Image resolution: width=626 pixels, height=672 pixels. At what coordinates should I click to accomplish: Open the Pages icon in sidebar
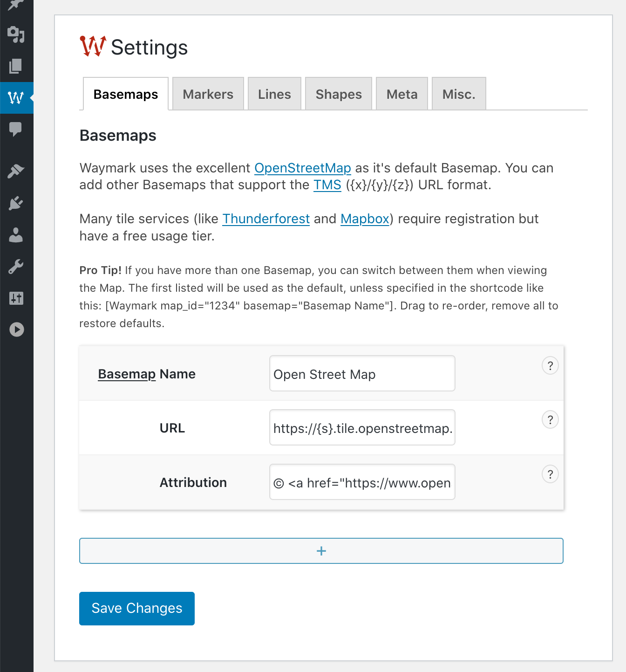click(x=16, y=66)
